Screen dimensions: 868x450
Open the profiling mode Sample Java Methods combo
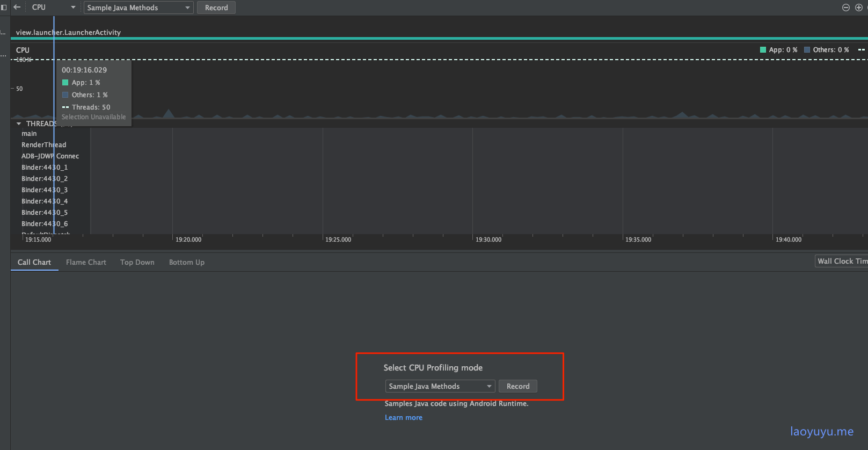pos(440,386)
